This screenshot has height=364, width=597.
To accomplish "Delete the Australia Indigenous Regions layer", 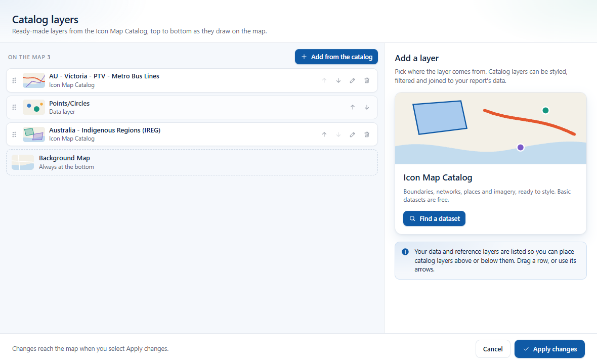I will click(367, 134).
